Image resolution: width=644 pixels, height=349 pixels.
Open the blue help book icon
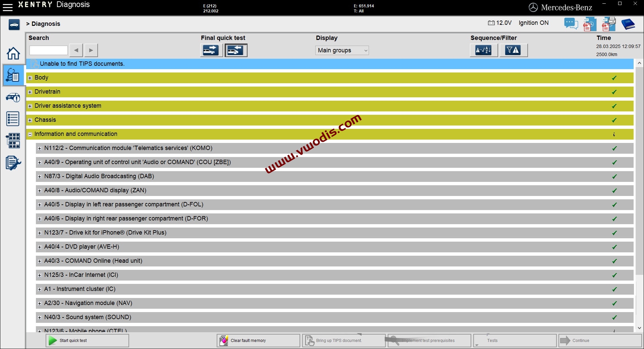tap(628, 24)
